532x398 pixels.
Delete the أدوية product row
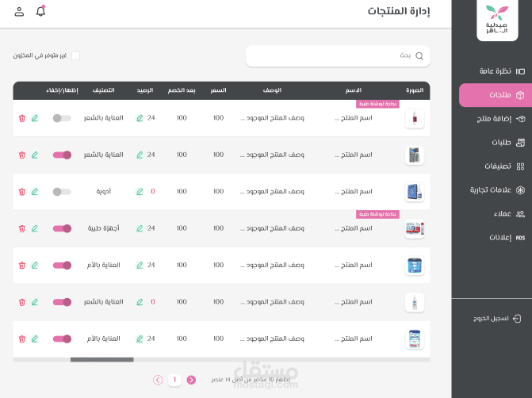22,192
